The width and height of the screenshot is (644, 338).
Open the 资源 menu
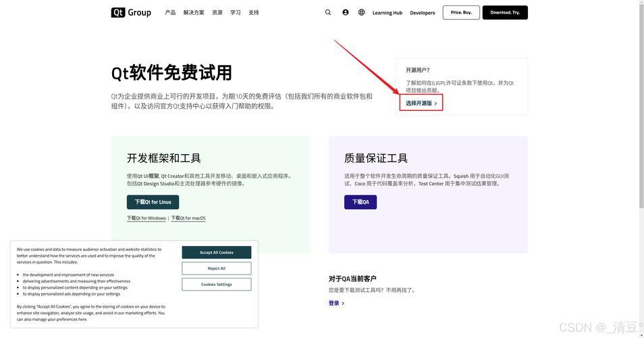(217, 13)
